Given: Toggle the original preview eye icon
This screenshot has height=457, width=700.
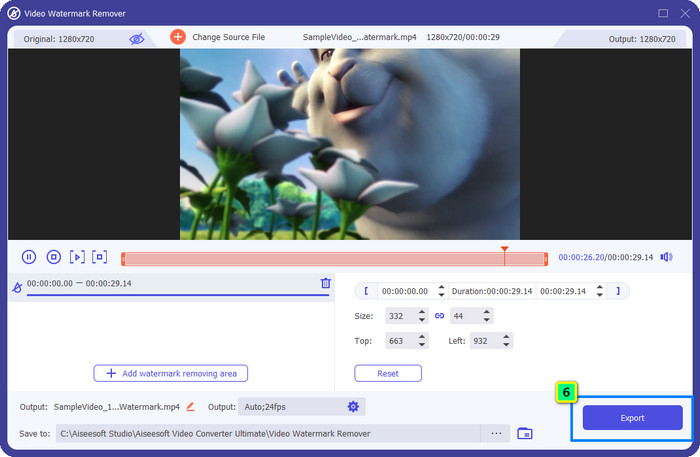Looking at the screenshot, I should (x=137, y=39).
